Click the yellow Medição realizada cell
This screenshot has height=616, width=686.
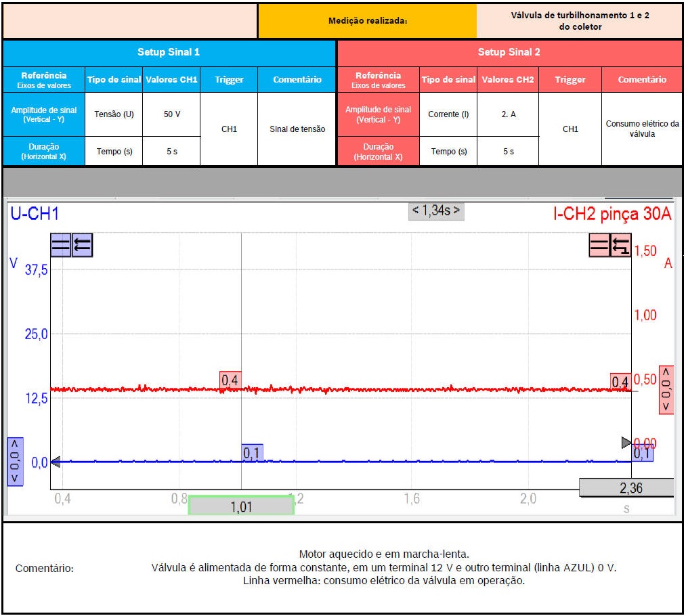367,21
